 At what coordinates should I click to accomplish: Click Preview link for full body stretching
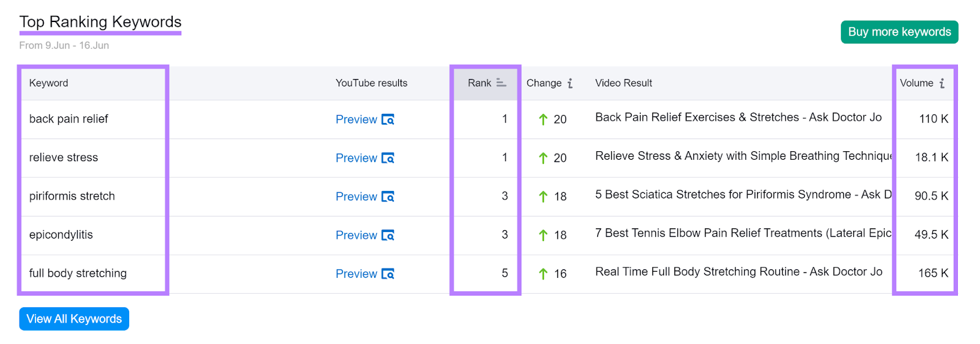pyautogui.click(x=356, y=274)
